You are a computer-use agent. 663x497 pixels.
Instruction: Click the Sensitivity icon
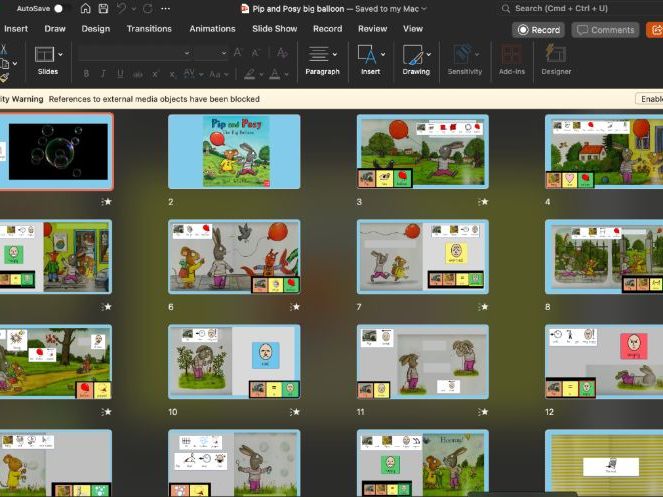462,54
